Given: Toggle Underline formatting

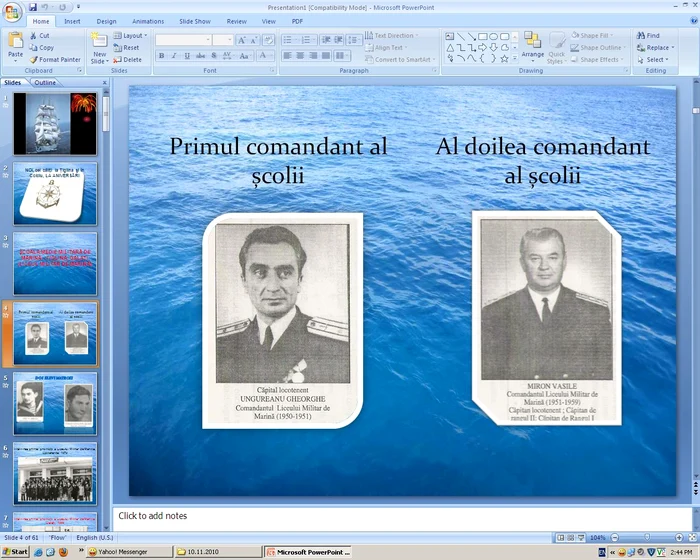Looking at the screenshot, I should (x=187, y=56).
